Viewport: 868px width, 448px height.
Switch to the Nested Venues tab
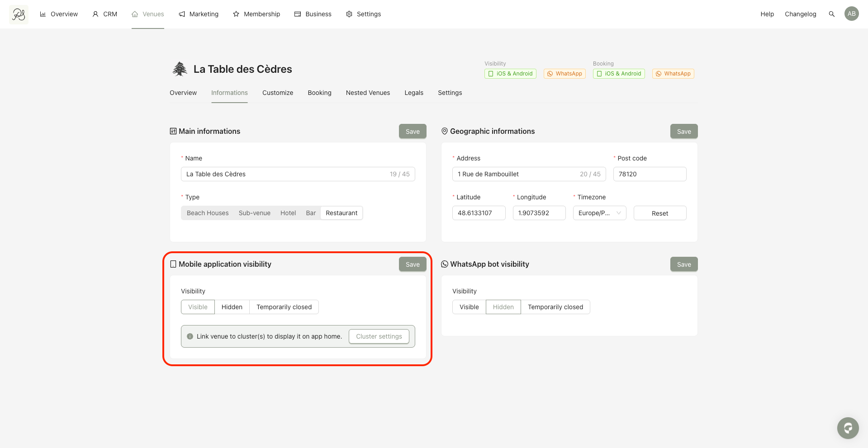tap(368, 93)
